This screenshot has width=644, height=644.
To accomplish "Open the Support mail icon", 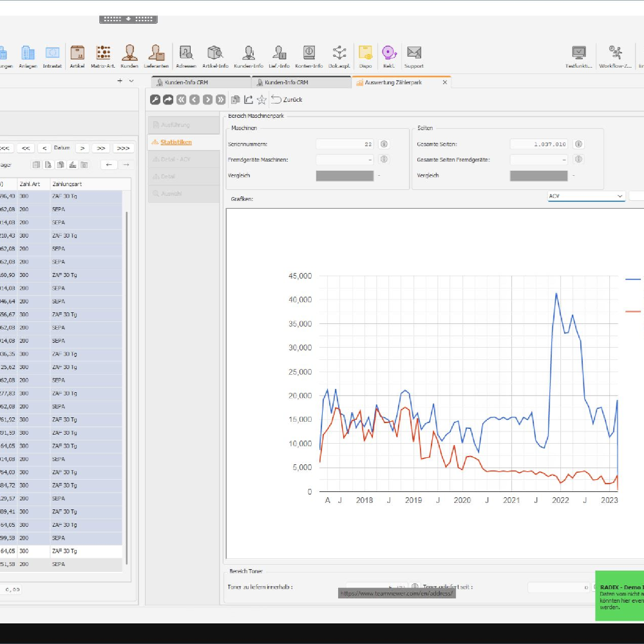I will click(414, 56).
